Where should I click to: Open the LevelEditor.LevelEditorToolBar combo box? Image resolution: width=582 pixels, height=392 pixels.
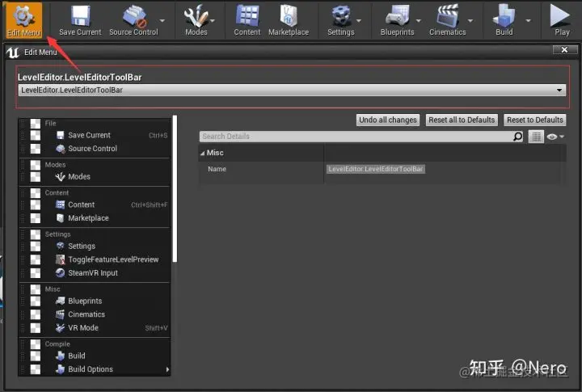click(x=292, y=90)
